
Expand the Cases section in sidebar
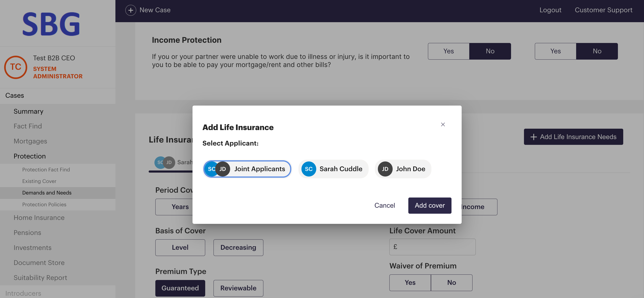click(x=15, y=95)
